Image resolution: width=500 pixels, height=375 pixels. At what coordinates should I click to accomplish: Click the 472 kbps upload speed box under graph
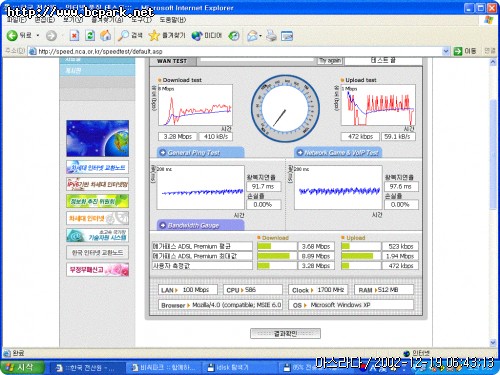[x=360, y=137]
